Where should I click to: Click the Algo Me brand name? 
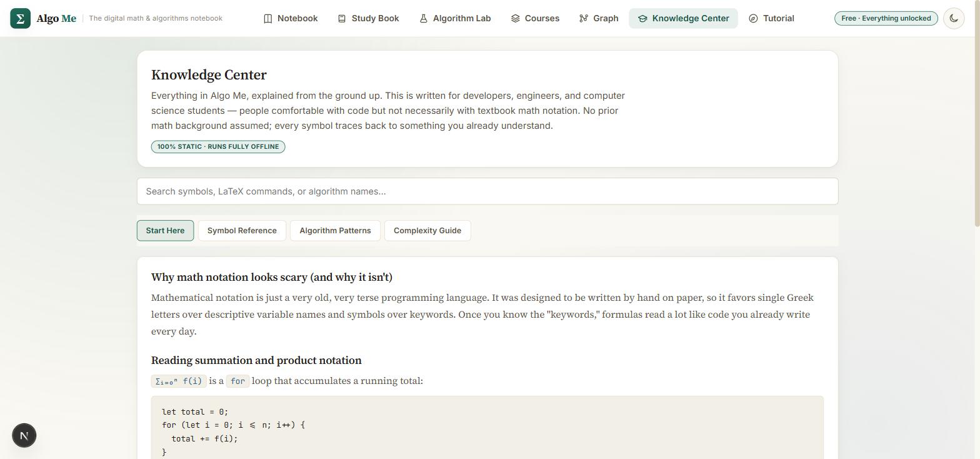click(x=56, y=18)
